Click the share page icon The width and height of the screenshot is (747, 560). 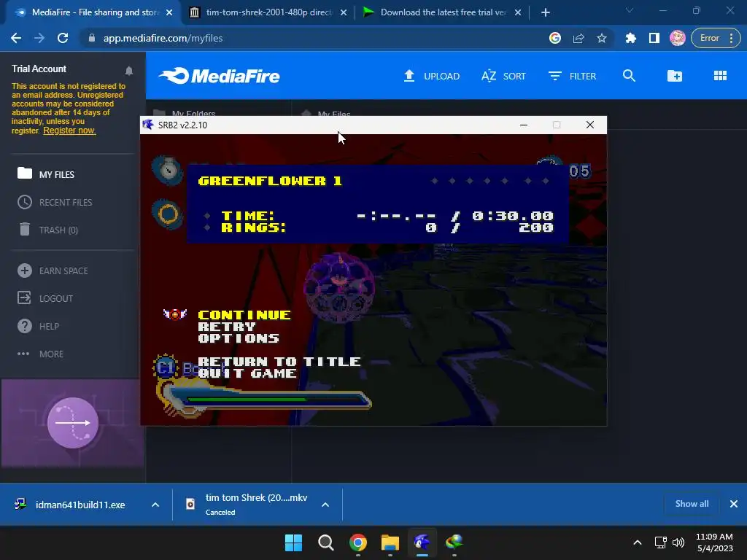click(578, 38)
